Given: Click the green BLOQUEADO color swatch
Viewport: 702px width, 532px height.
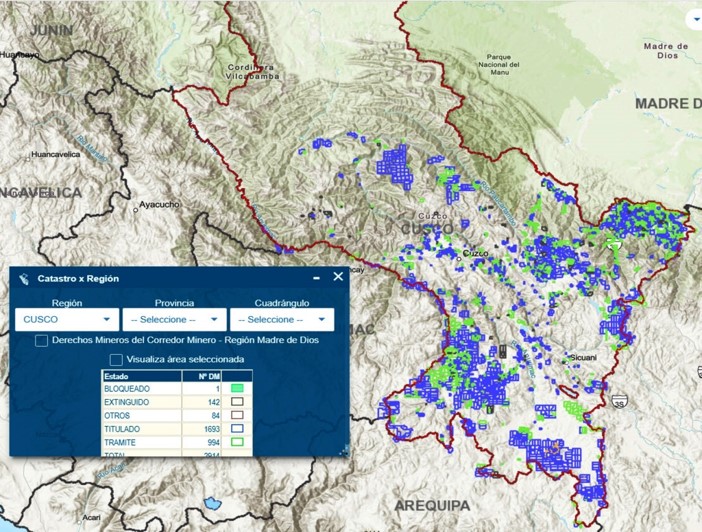Looking at the screenshot, I should tap(238, 388).
